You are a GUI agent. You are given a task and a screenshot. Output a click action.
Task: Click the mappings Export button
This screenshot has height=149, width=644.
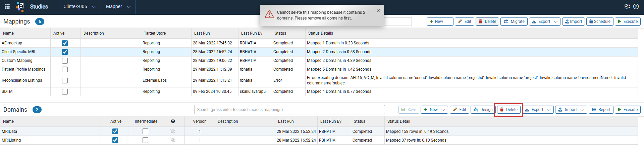541,22
